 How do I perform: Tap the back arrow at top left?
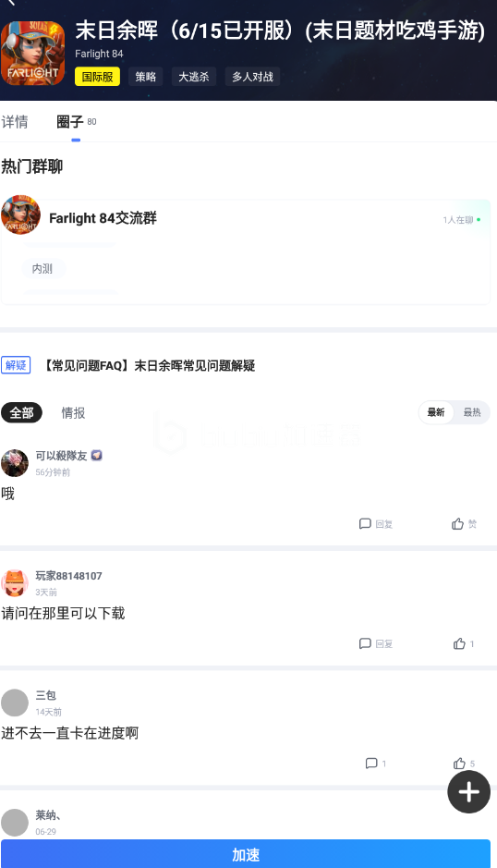10,3
